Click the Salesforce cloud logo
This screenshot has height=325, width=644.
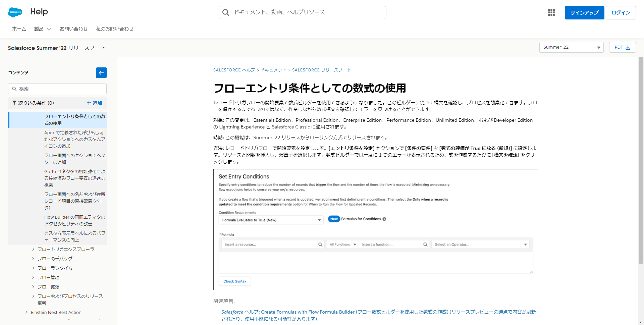tap(15, 12)
